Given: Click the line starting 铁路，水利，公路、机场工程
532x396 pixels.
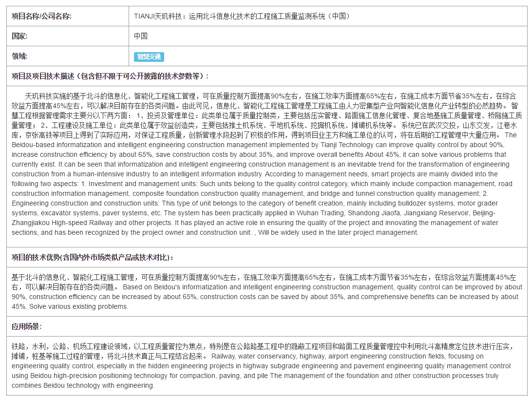Looking at the screenshot, I should (262, 346).
